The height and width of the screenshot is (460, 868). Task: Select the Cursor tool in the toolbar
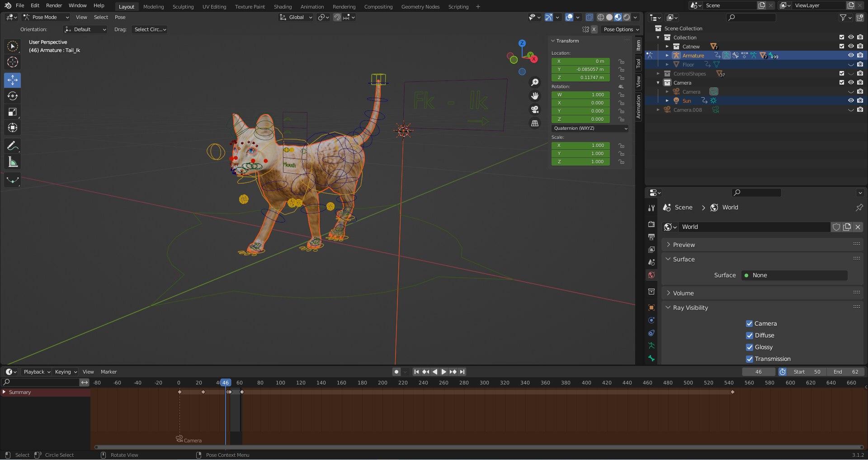[x=13, y=62]
